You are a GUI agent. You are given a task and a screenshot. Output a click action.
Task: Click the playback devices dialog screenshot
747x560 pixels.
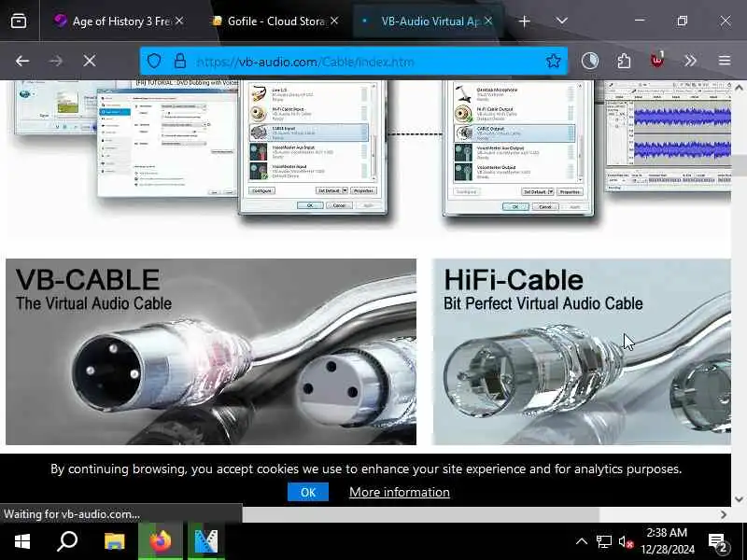click(313, 147)
